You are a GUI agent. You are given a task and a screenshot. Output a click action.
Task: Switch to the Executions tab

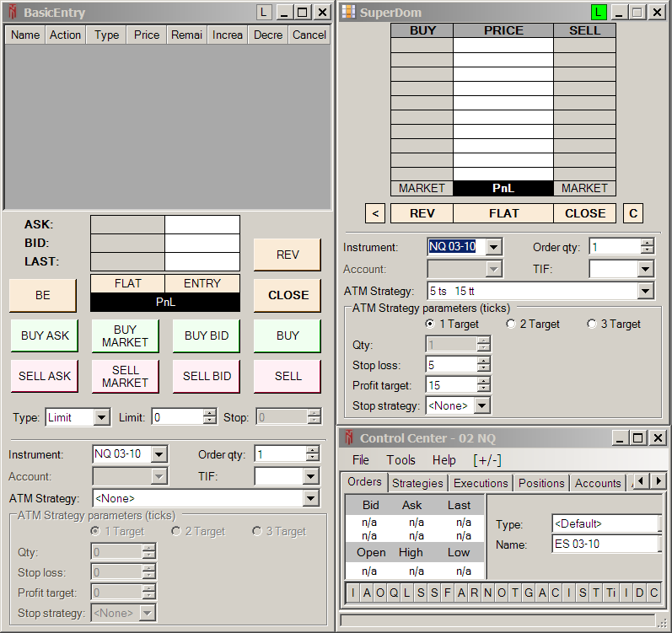coord(481,483)
